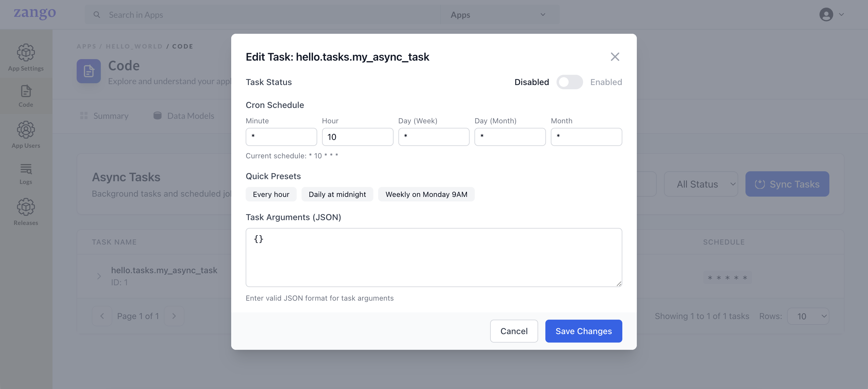Click the Showing 1 to 1 of 1 tasks text
This screenshot has width=868, height=389.
click(702, 316)
